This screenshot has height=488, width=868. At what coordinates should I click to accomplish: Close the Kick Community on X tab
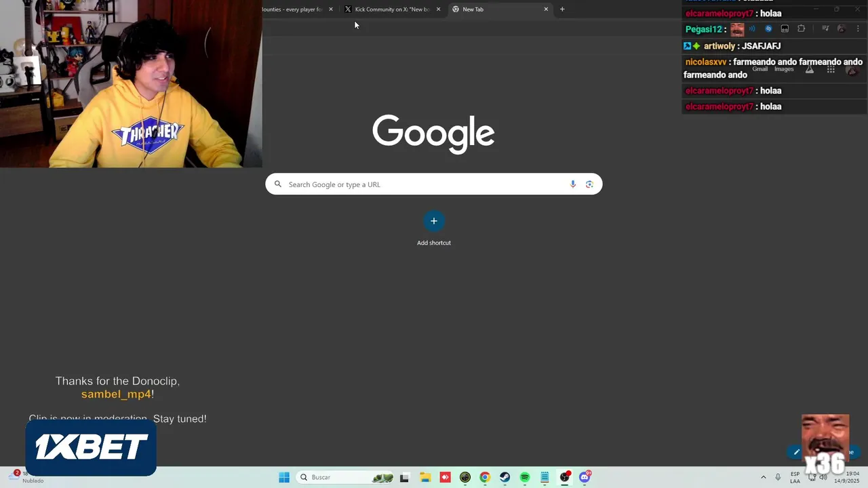(438, 9)
